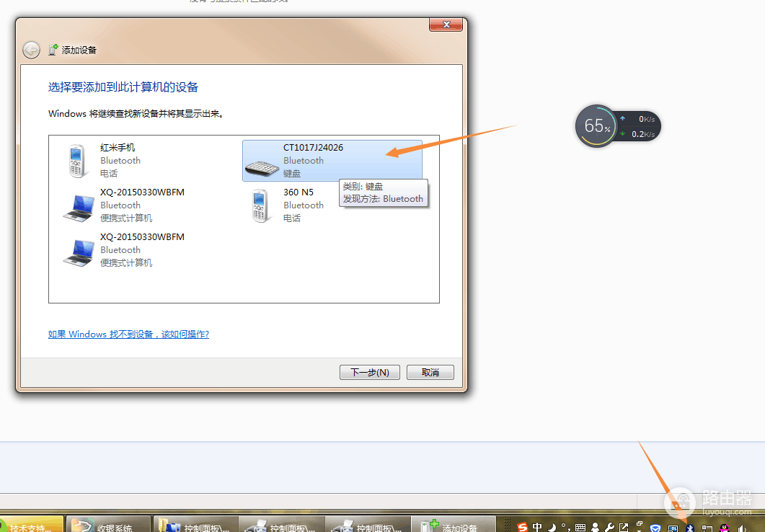Open the soft keyboard icon in IME bar
Image resolution: width=765 pixels, height=532 pixels.
pos(580,527)
